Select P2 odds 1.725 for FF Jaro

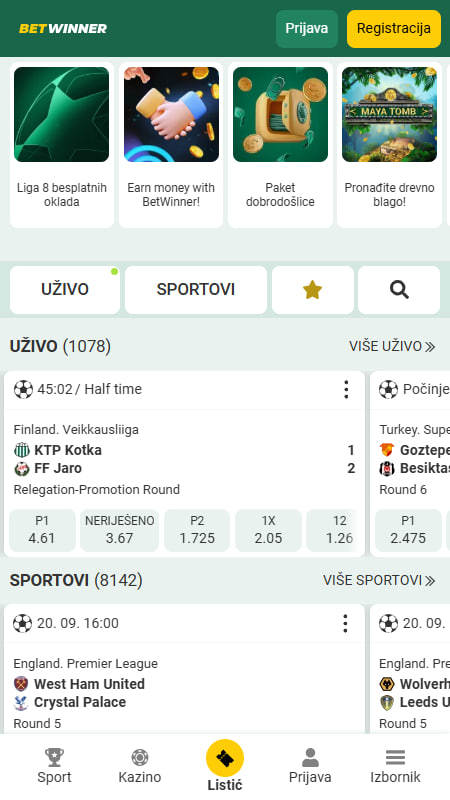(197, 530)
